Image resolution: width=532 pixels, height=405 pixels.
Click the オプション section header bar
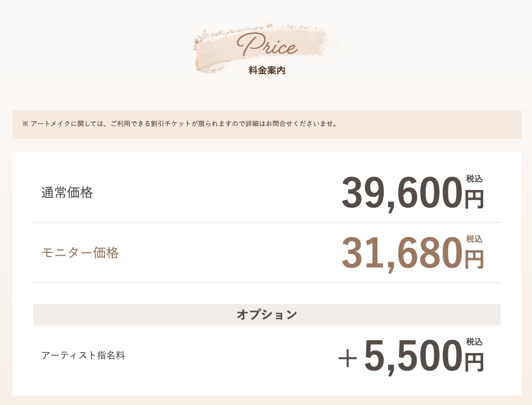click(267, 315)
